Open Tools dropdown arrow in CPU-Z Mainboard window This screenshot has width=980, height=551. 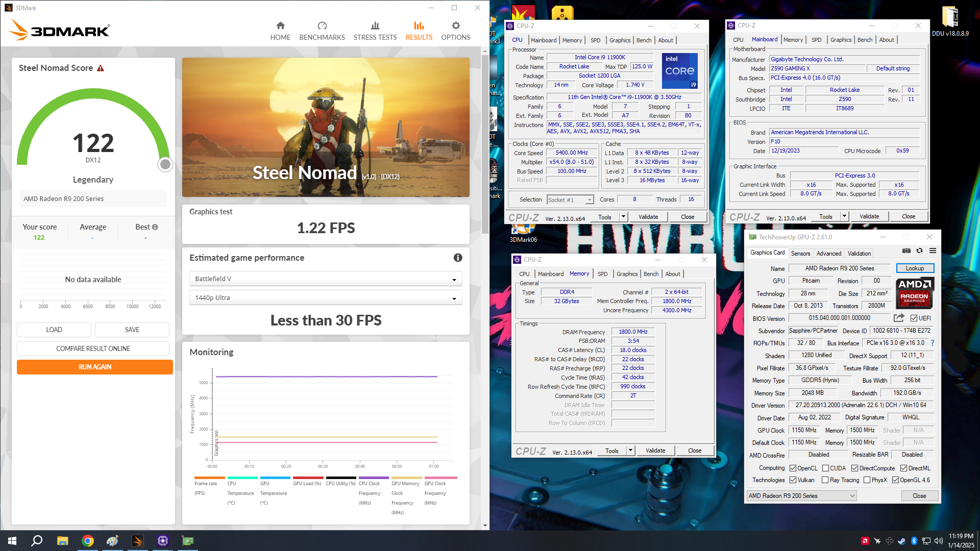click(844, 216)
